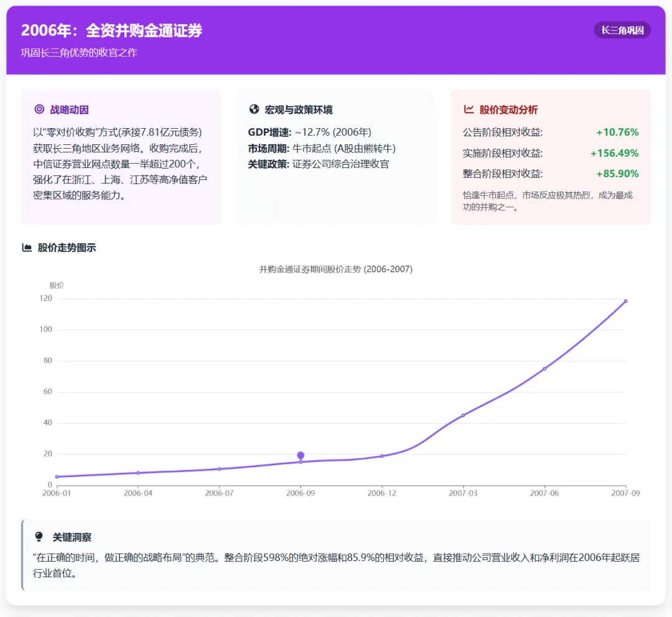672x617 pixels.
Task: Click the note starting 恰逢牛市起点
Action: [x=548, y=201]
